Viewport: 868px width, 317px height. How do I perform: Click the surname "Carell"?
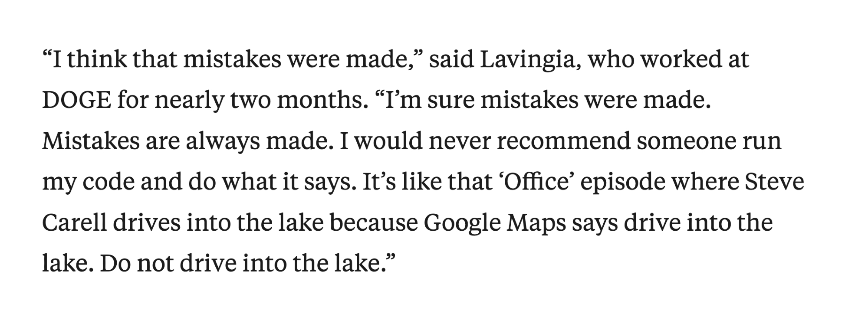pos(74,223)
